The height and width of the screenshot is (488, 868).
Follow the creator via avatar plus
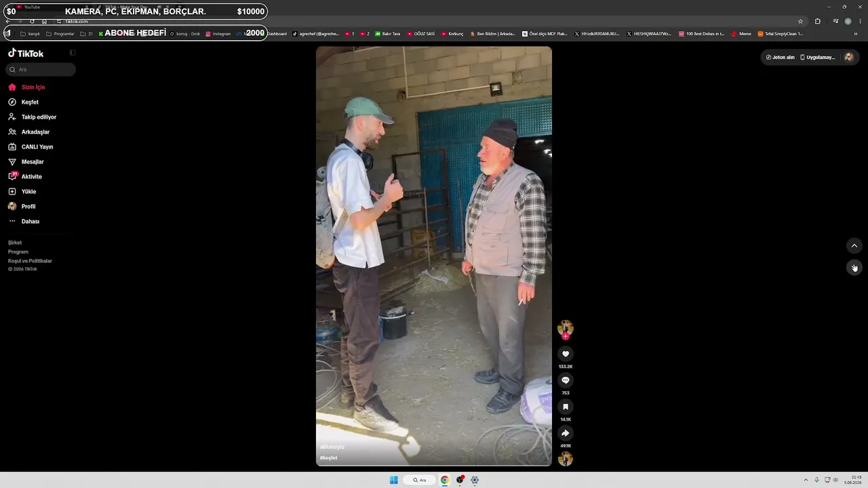pos(566,336)
